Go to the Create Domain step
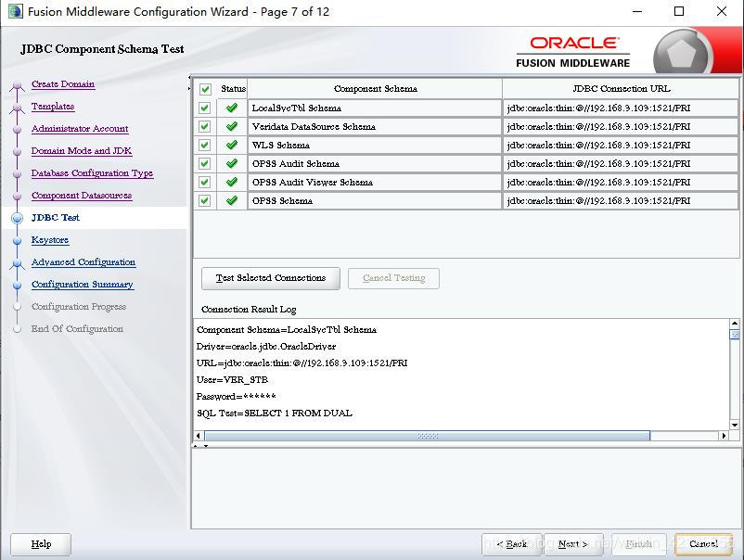 pyautogui.click(x=63, y=84)
